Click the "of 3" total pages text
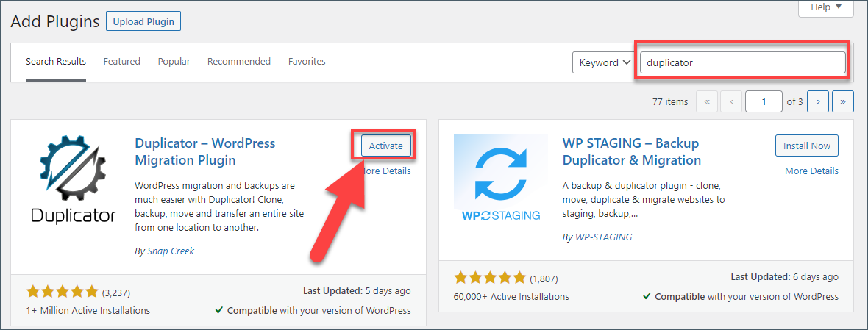 coord(794,101)
